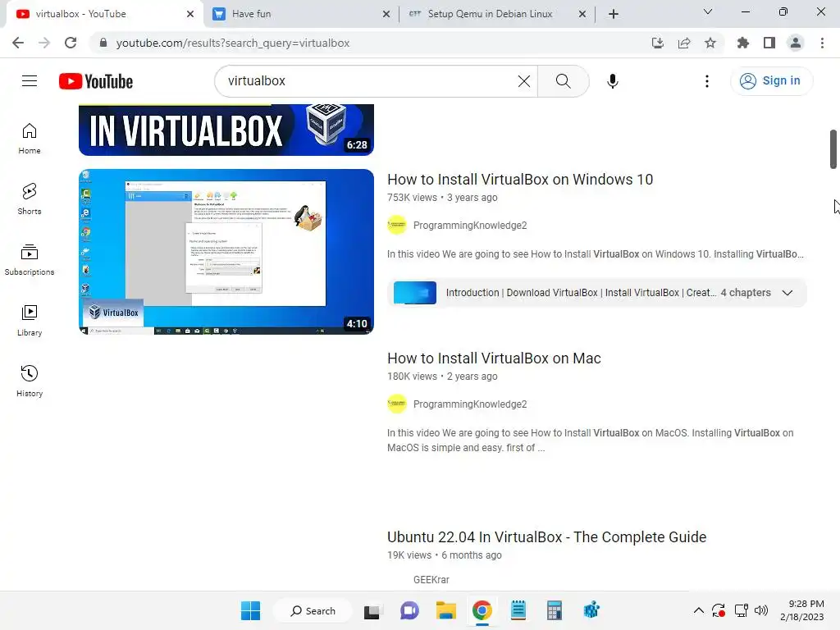This screenshot has height=630, width=840.
Task: Open Task View on the taskbar
Action: [372, 611]
